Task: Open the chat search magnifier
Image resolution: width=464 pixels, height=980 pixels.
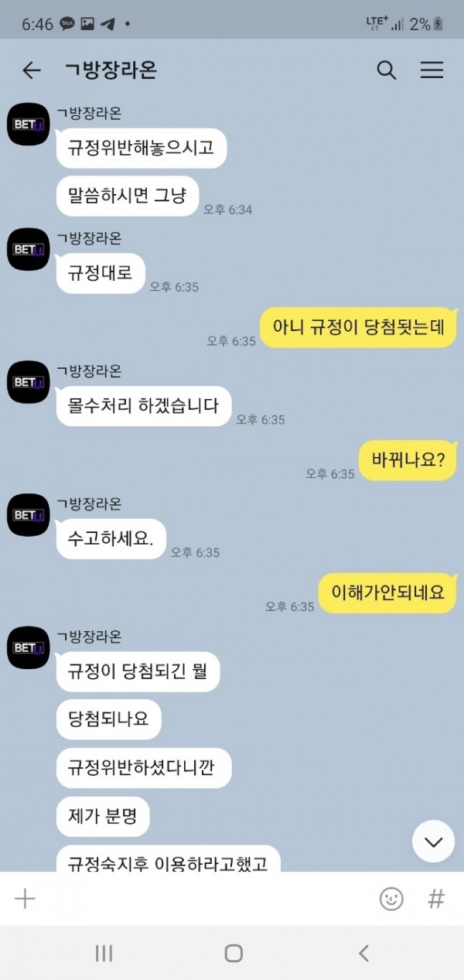Action: pos(386,70)
